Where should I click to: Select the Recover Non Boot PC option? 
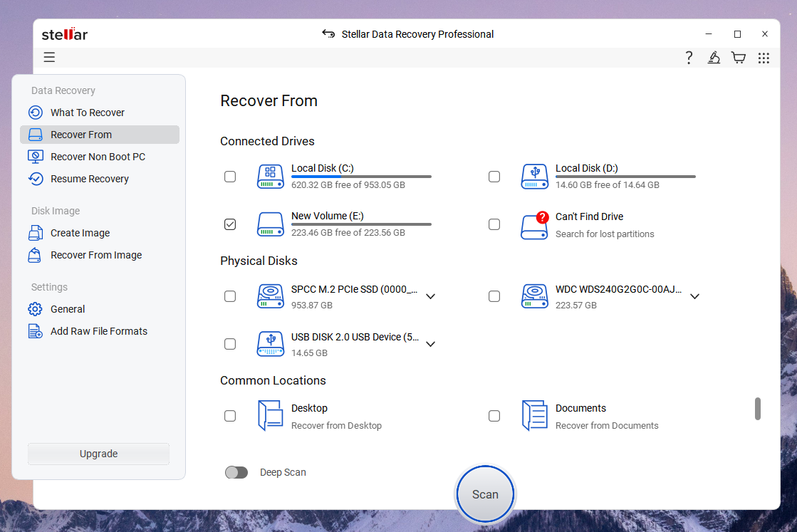tap(98, 156)
